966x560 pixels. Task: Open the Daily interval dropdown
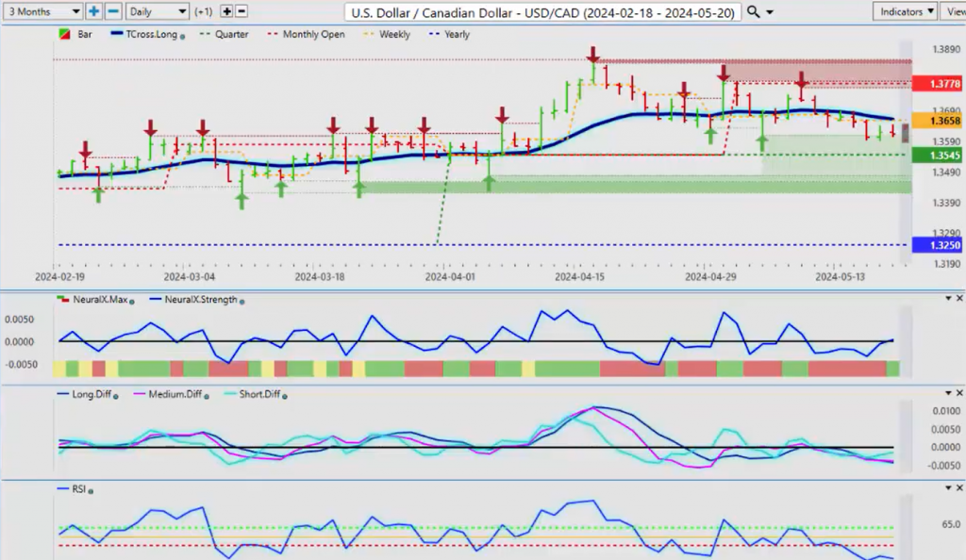156,11
